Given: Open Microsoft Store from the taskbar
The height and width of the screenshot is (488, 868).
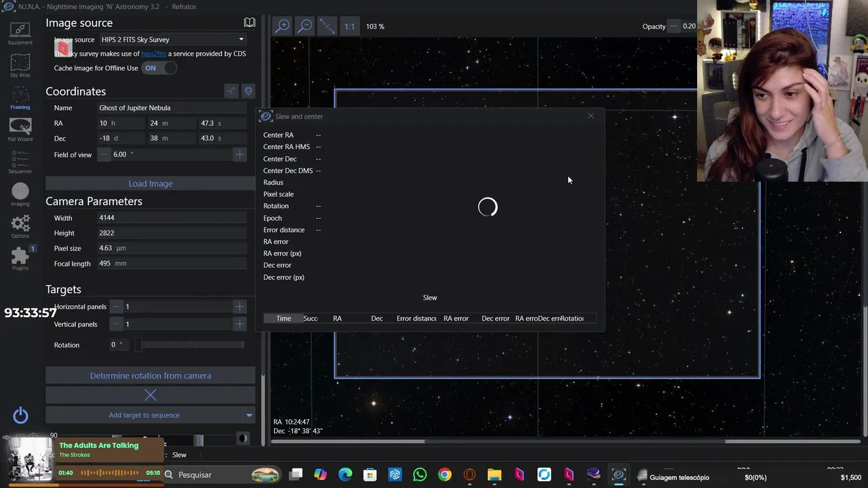Looking at the screenshot, I should (x=370, y=474).
